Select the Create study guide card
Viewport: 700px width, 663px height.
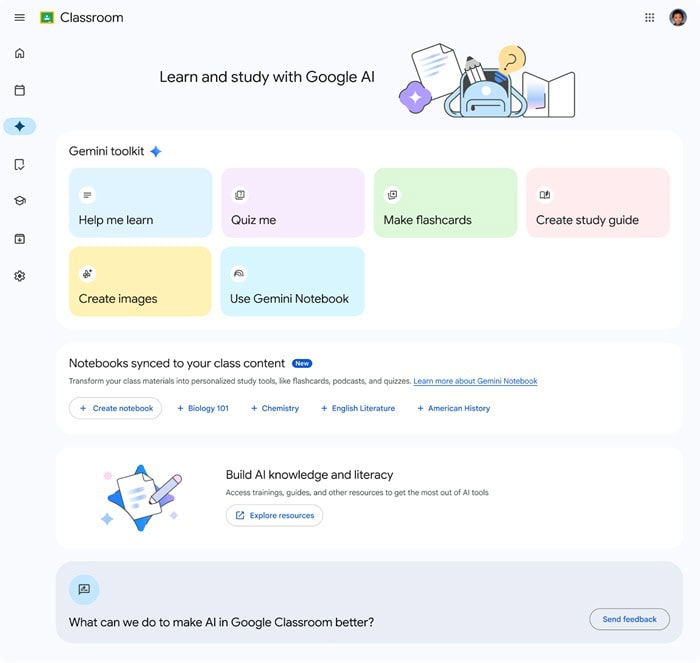pyautogui.click(x=598, y=203)
